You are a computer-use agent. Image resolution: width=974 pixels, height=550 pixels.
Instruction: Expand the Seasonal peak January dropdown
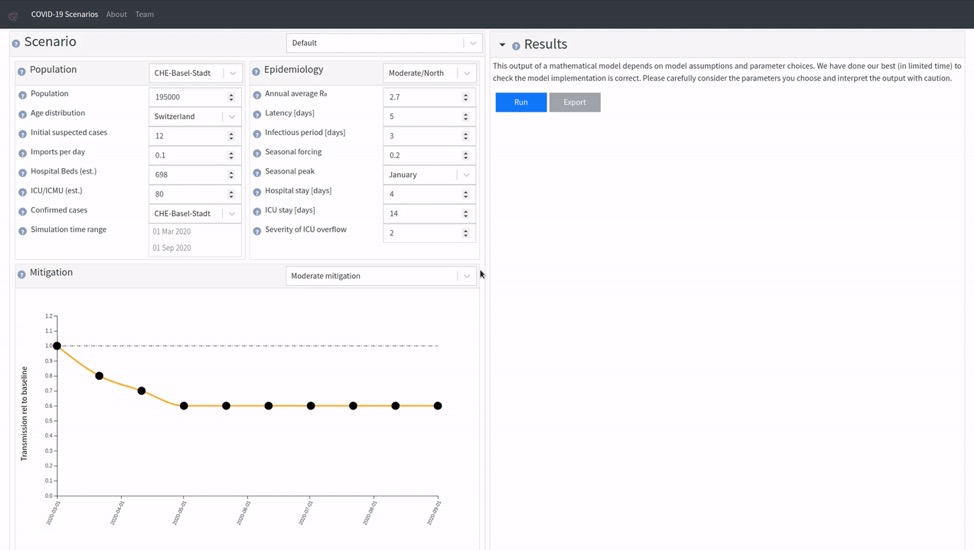point(429,174)
